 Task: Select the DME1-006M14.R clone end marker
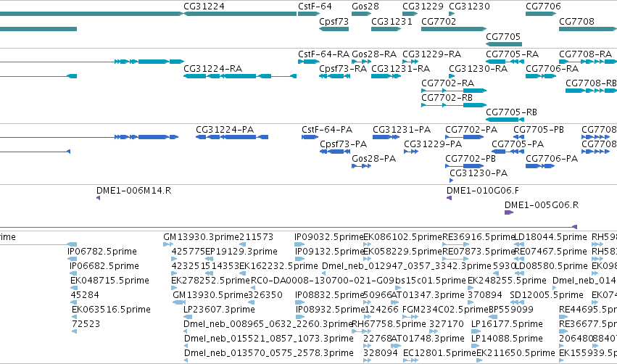[98, 198]
